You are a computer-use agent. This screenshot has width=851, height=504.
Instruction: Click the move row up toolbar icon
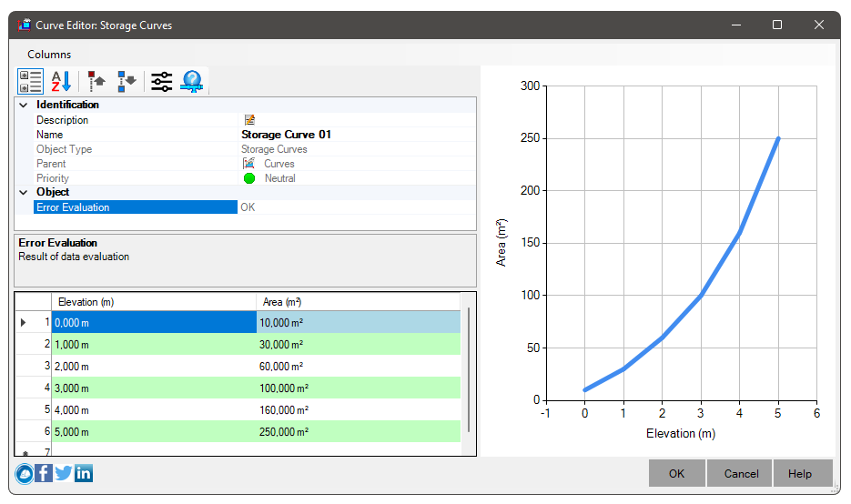(x=96, y=81)
